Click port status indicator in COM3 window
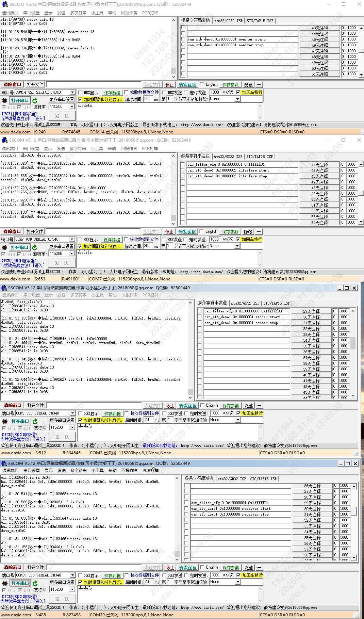This screenshot has width=364, height=619. [5, 421]
